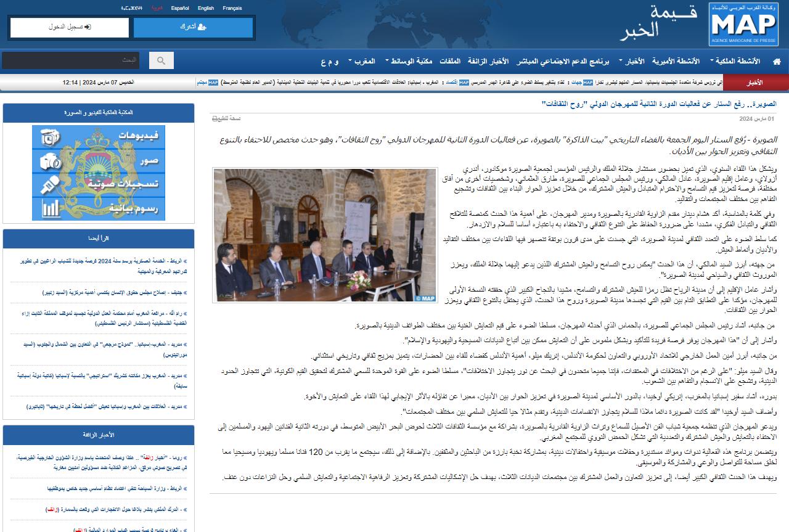Image resolution: width=789 pixels, height=532 pixels.
Task: Open the article photo of the panel speakers
Action: [x=324, y=235]
